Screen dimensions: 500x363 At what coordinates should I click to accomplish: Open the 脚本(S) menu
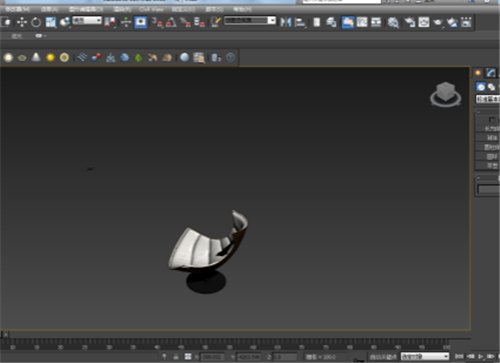[214, 9]
